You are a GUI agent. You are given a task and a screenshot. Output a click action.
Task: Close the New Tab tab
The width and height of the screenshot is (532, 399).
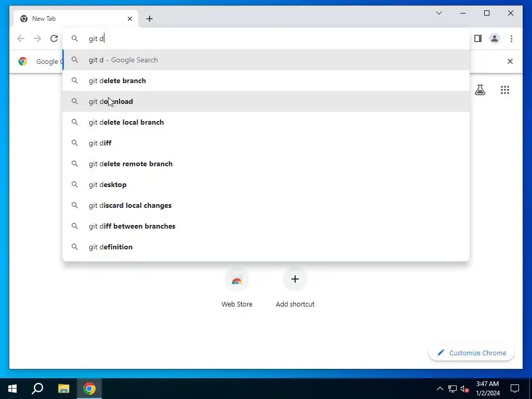pos(129,19)
